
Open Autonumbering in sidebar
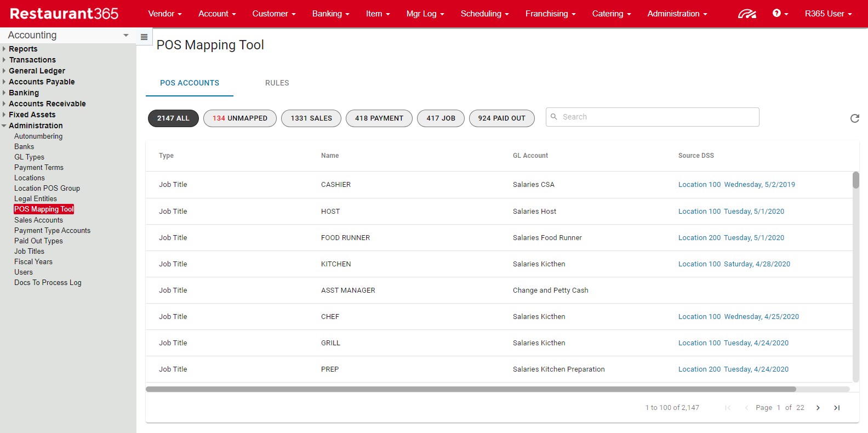38,136
